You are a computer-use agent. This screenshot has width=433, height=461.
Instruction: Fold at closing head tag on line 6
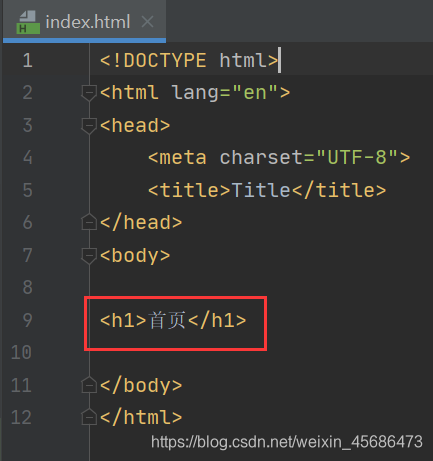click(x=89, y=222)
